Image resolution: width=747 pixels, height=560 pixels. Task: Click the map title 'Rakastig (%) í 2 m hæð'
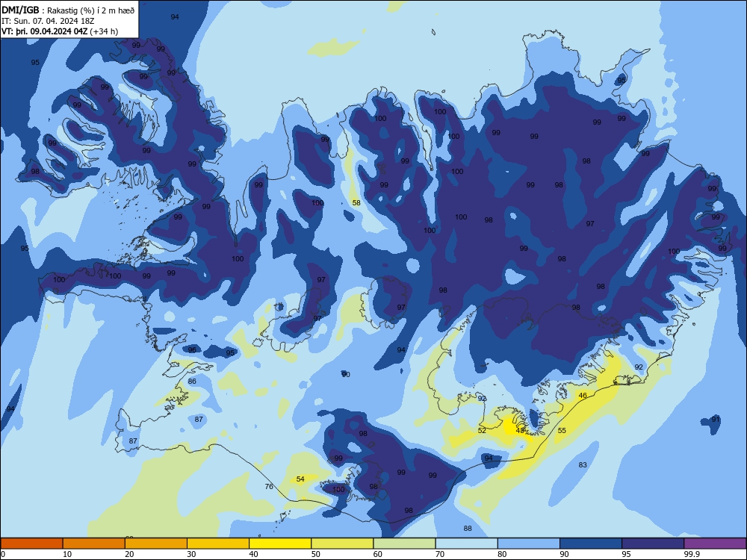(x=91, y=10)
